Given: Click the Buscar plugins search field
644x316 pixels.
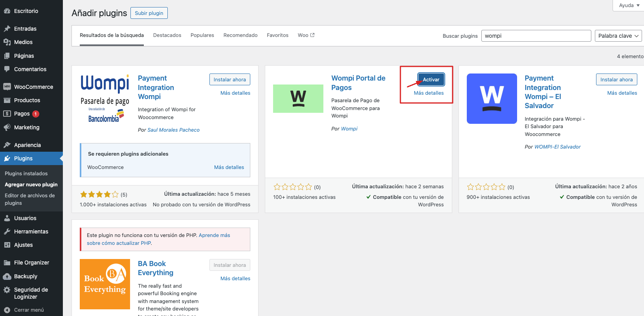Looking at the screenshot, I should pyautogui.click(x=536, y=36).
